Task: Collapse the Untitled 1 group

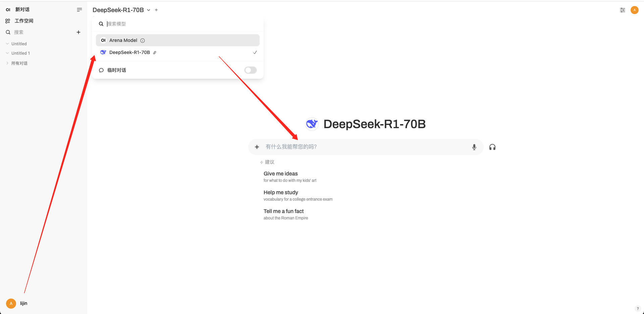Action: 7,53
